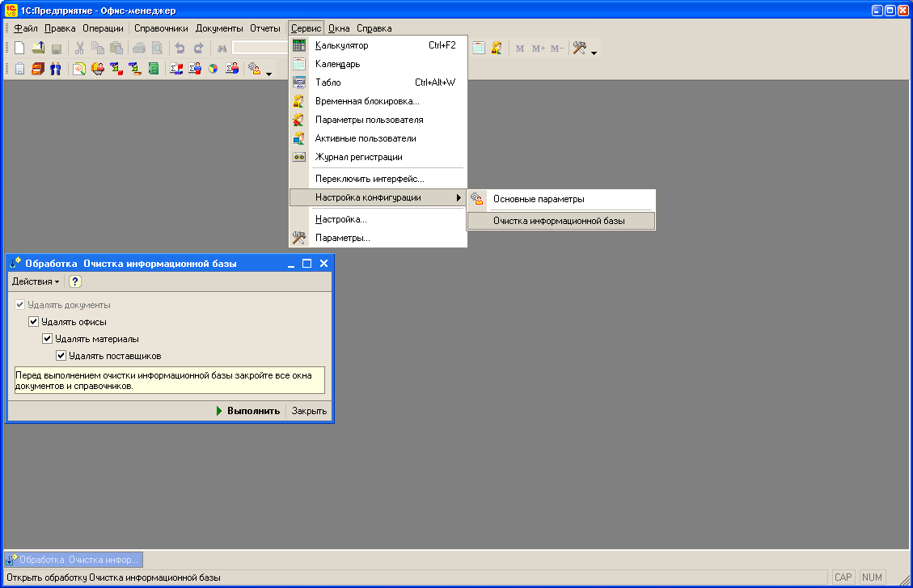Open dropdown arrow next to tools icon

click(594, 53)
